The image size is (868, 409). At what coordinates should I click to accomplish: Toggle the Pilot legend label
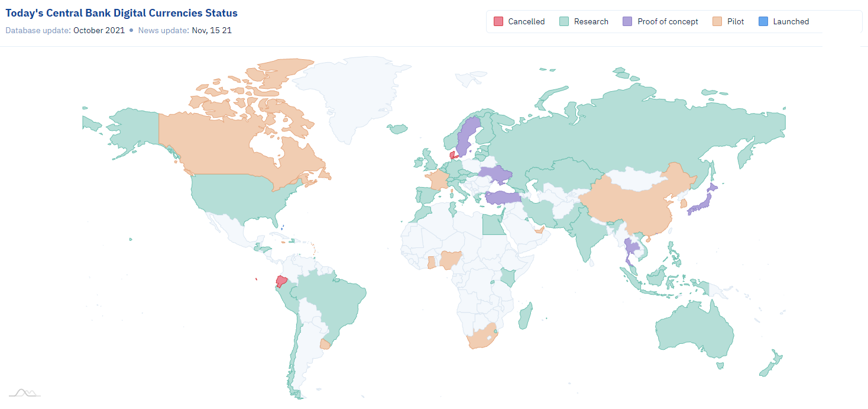(x=736, y=21)
